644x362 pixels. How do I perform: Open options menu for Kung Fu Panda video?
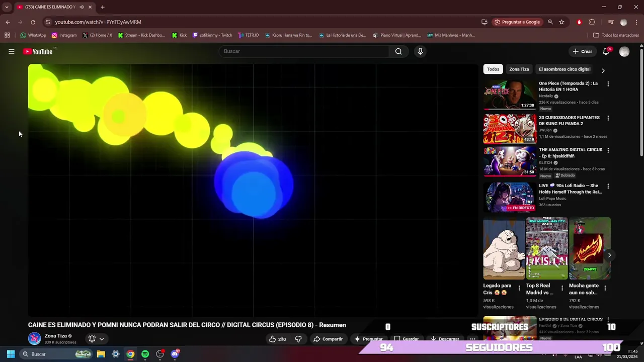pos(608,118)
